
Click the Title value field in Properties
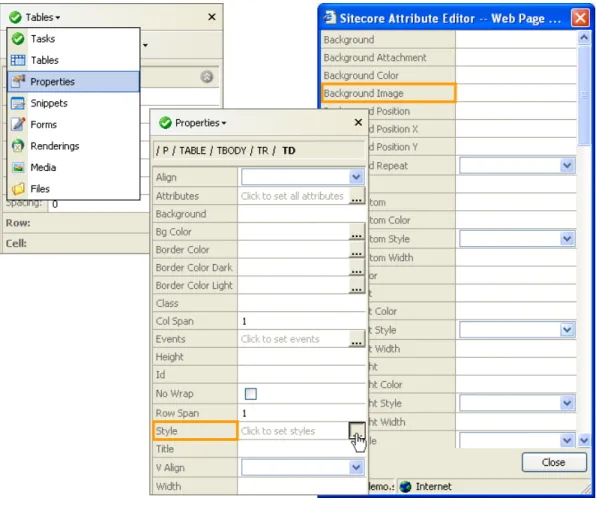301,449
